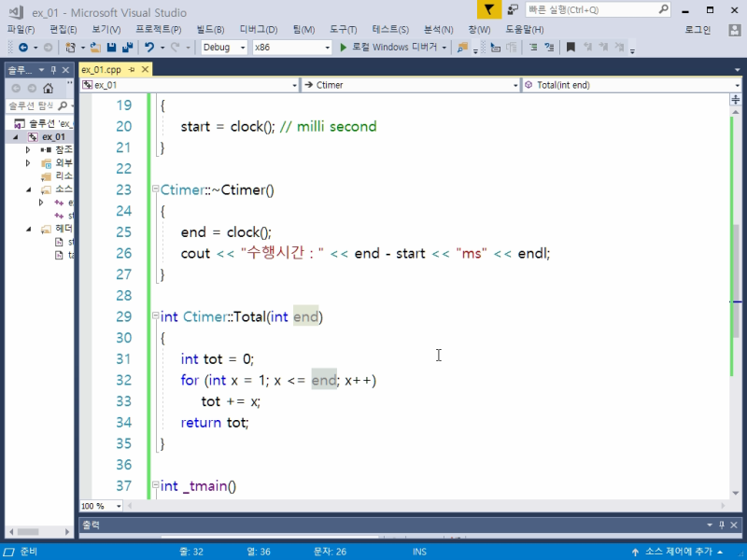Viewport: 747px width, 560px height.
Task: Toggle pin on the ex_01.cpp tab
Action: point(132,69)
